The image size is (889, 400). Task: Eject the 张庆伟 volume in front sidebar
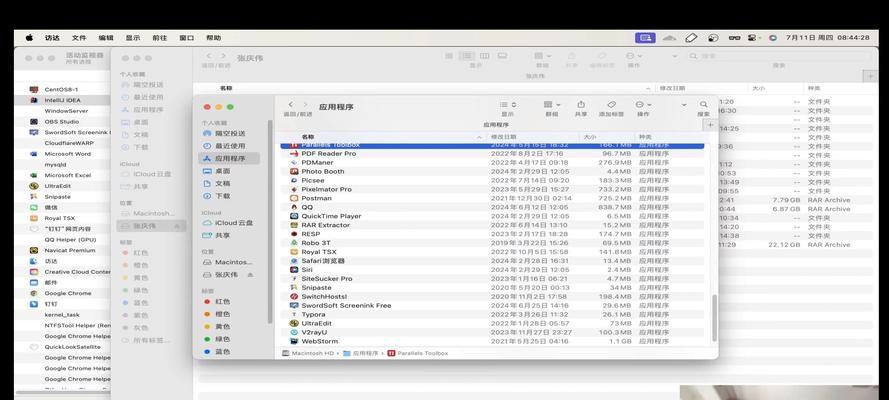pyautogui.click(x=250, y=275)
